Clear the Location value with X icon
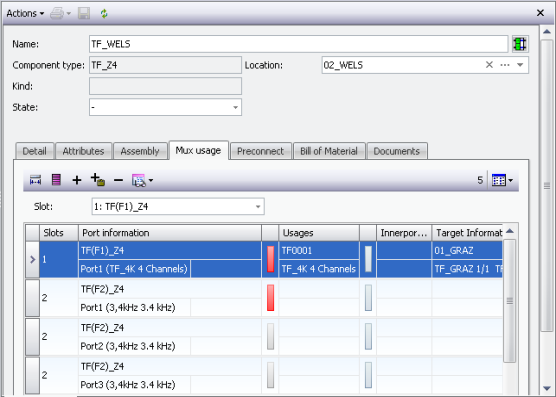Image resolution: width=556 pixels, height=397 pixels. click(x=489, y=65)
